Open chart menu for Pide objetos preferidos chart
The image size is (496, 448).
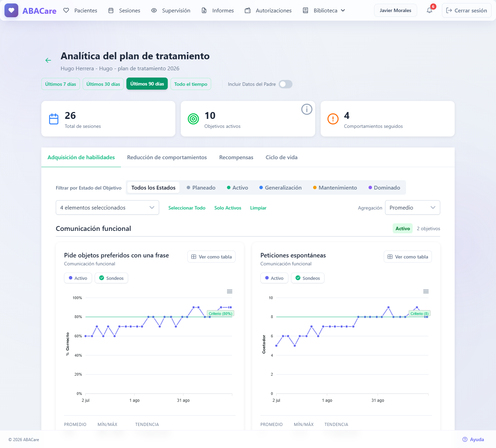229,292
